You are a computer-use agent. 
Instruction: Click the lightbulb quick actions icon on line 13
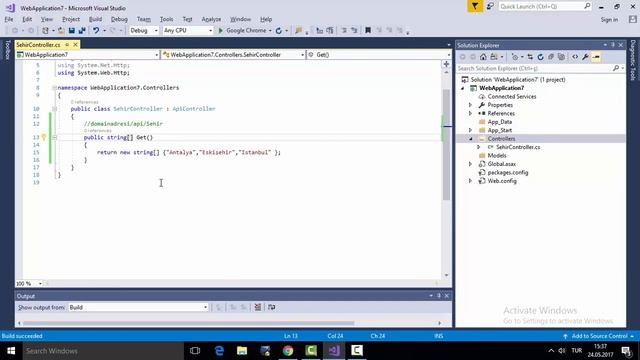coord(44,138)
